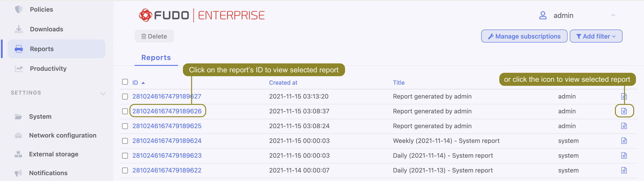Collapse the Settings section chevron
The height and width of the screenshot is (181, 644).
tap(103, 94)
